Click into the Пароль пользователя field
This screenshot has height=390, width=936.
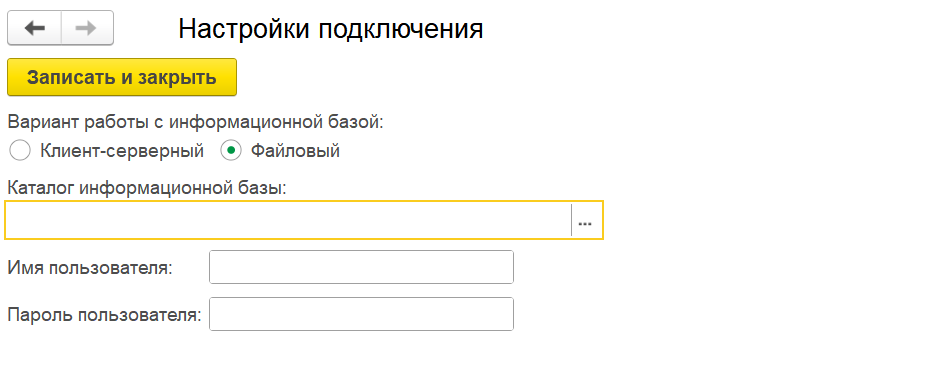pos(361,314)
